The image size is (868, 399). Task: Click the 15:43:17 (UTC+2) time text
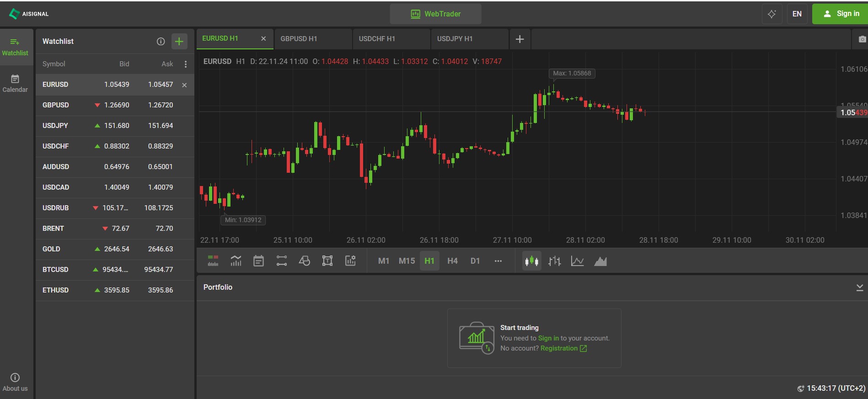coord(836,388)
